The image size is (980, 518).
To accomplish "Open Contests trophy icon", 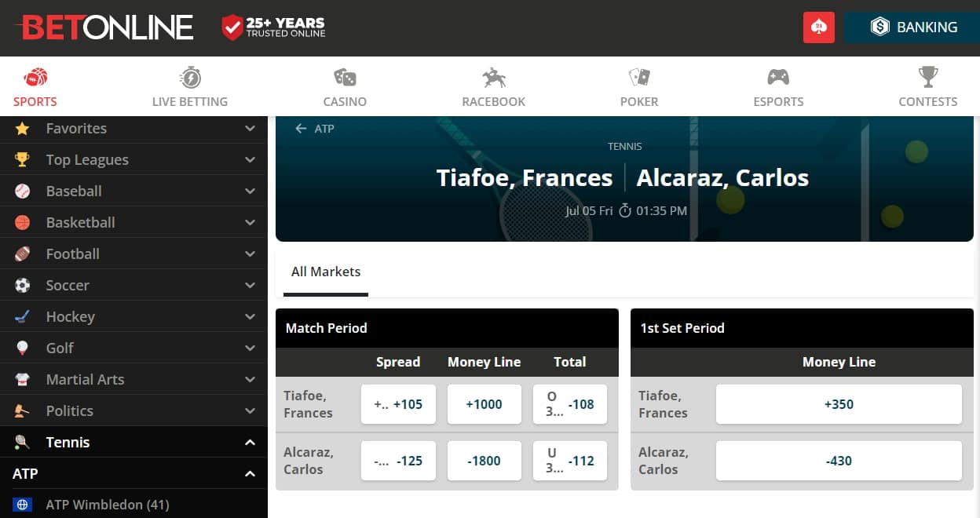I will click(x=928, y=78).
